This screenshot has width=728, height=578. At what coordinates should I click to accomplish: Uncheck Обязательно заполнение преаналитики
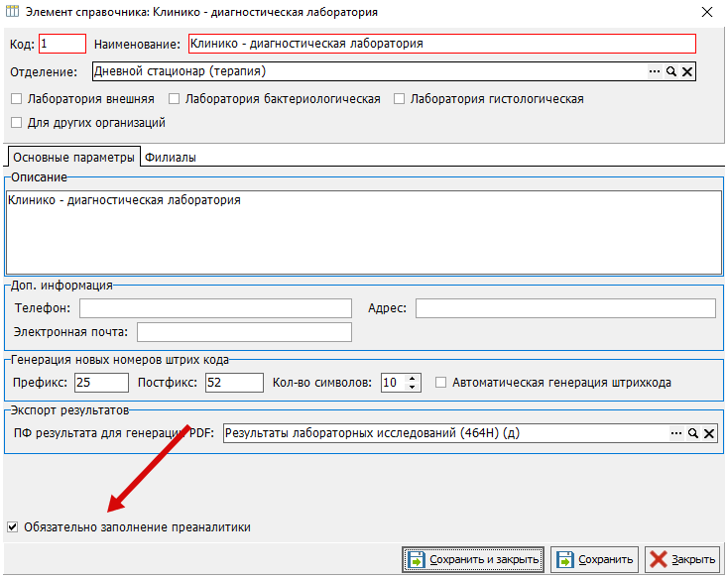[x=13, y=526]
